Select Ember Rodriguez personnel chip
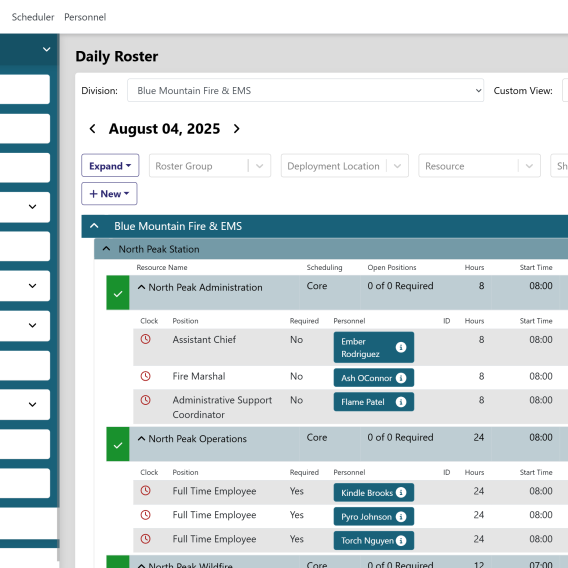Screen dimensions: 568x568 (x=373, y=347)
